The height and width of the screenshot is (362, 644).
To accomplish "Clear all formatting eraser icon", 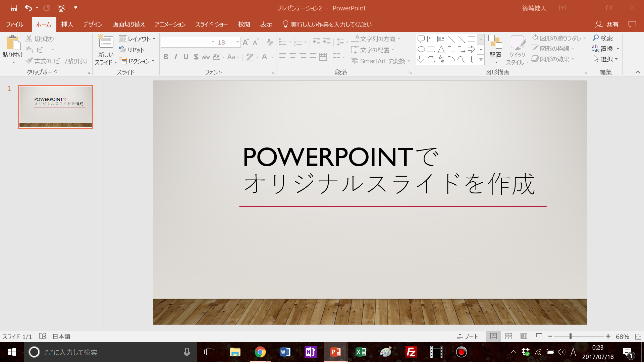I will click(x=270, y=42).
